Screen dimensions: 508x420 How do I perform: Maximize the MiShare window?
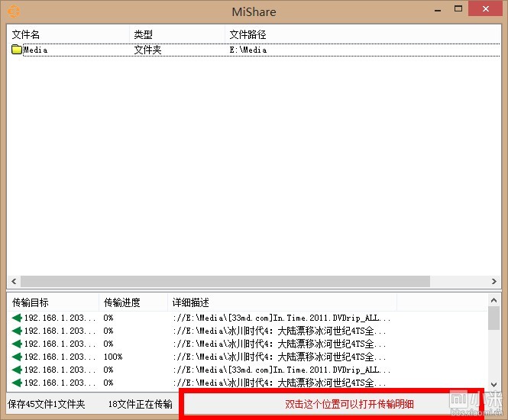(458, 9)
